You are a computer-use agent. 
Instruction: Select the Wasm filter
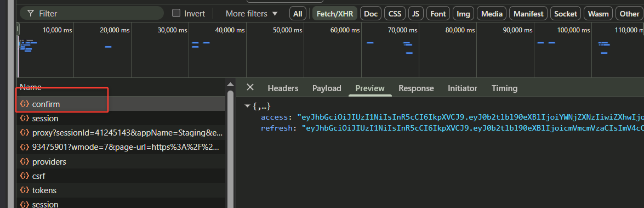point(598,14)
